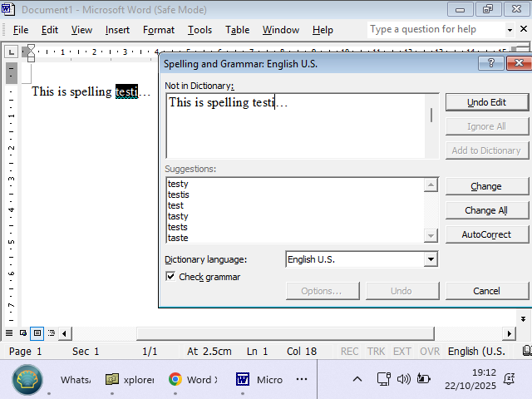Click the Options... button

click(x=323, y=291)
